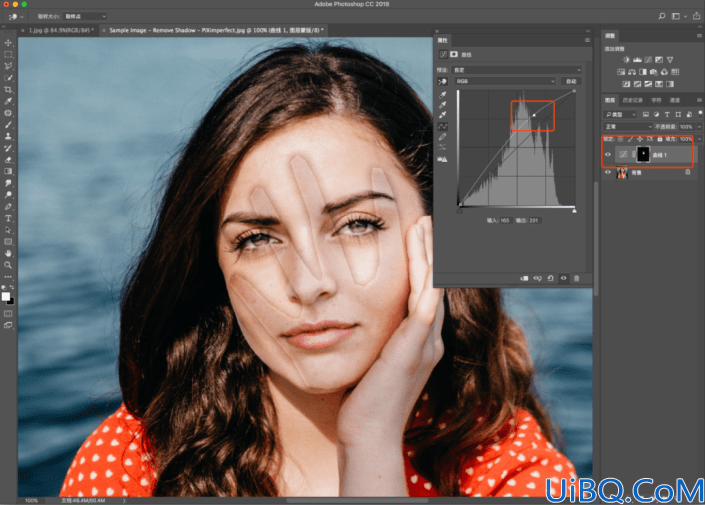705x505 pixels.
Task: Click the white point eyedropper in Curves
Action: 442,116
